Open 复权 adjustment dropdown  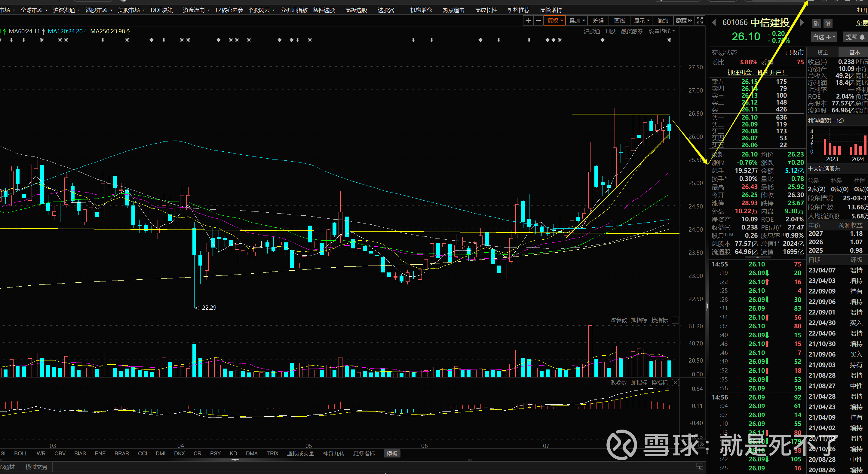(x=555, y=20)
